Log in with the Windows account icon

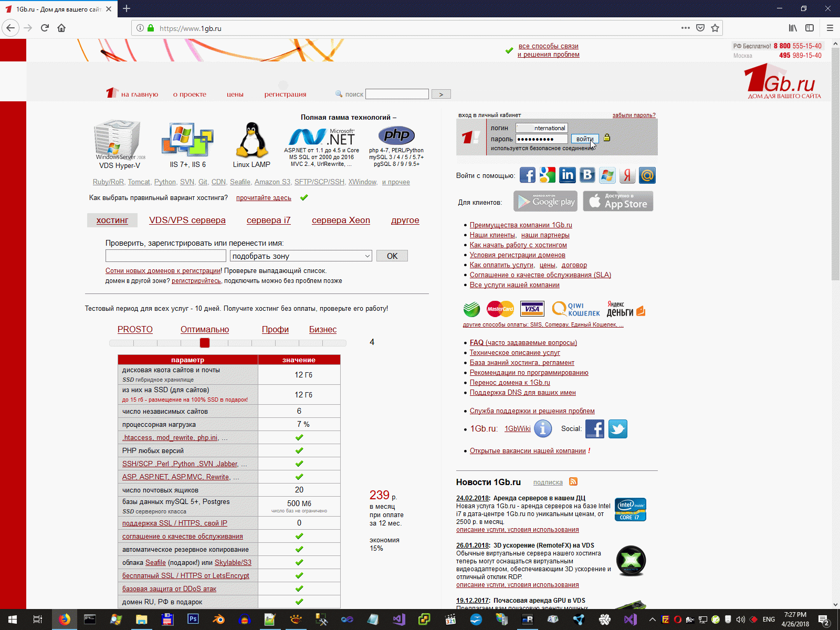click(x=607, y=175)
